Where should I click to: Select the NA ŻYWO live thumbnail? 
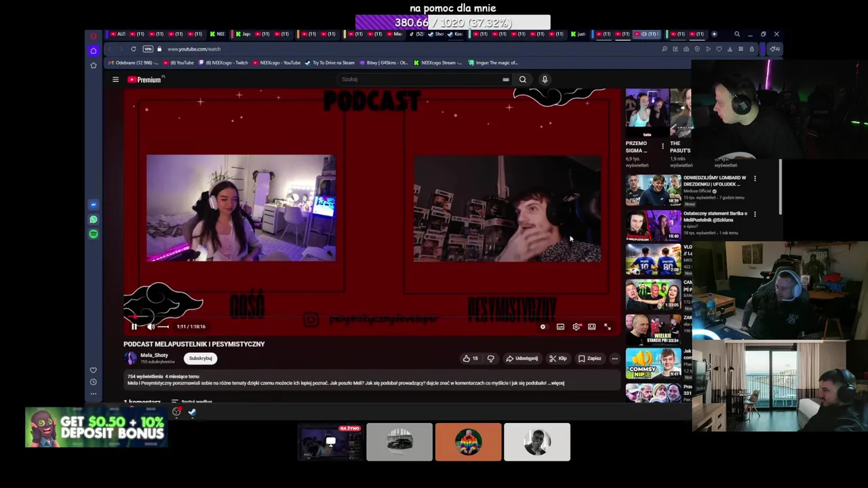pyautogui.click(x=330, y=442)
